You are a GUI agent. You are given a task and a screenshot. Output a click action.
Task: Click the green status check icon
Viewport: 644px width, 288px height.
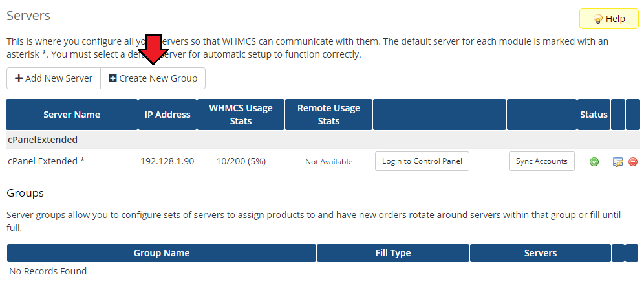click(x=594, y=162)
